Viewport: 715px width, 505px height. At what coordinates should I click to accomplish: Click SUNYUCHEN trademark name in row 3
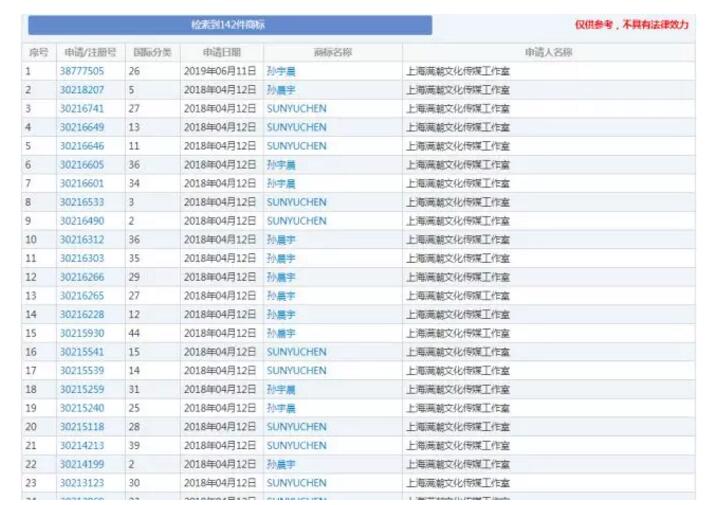[x=296, y=109]
